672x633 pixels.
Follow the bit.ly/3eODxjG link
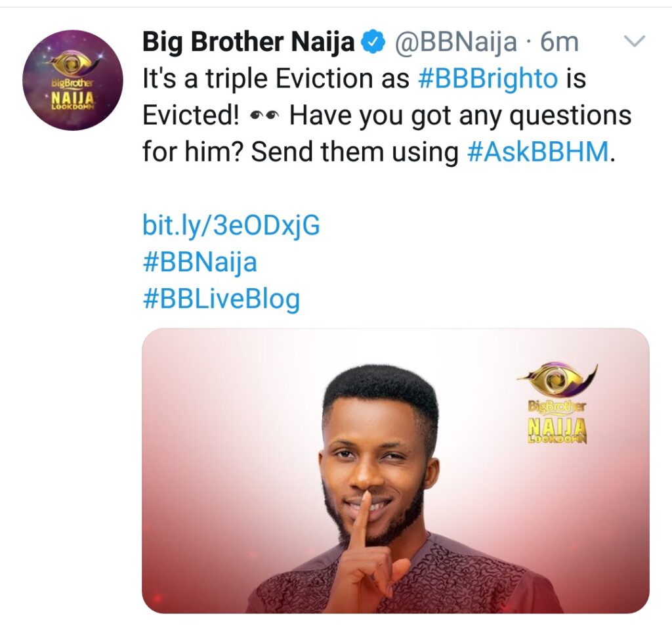[231, 226]
